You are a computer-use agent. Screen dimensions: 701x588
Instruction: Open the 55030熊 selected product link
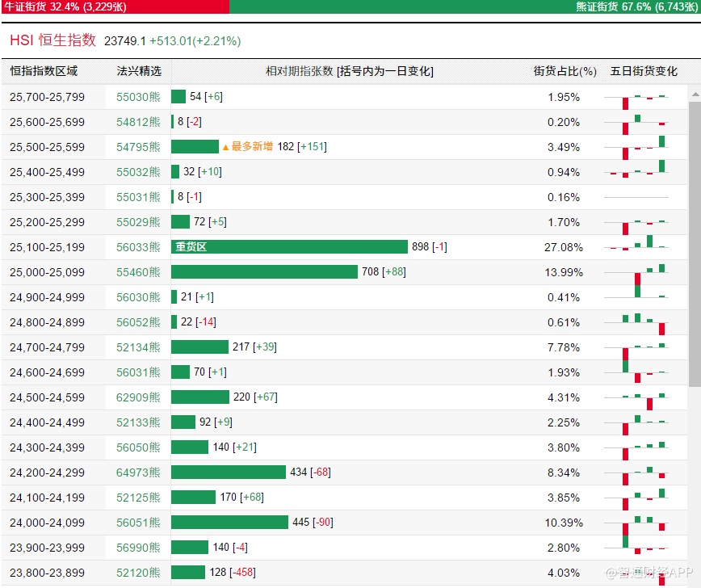click(x=138, y=97)
